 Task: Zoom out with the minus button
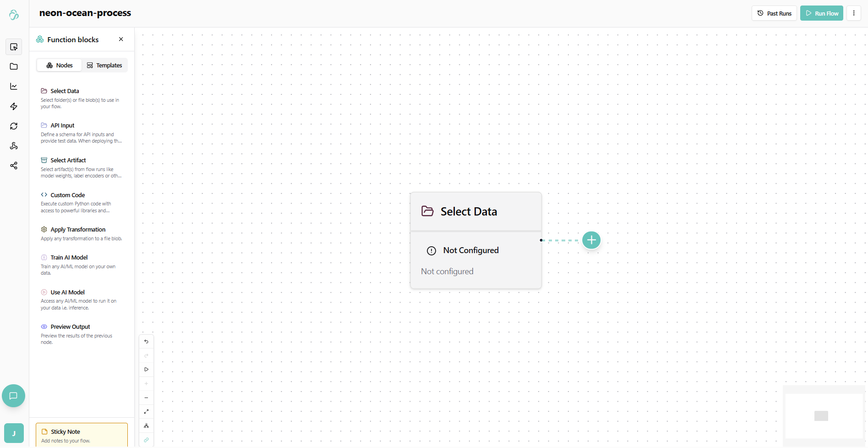tap(147, 398)
